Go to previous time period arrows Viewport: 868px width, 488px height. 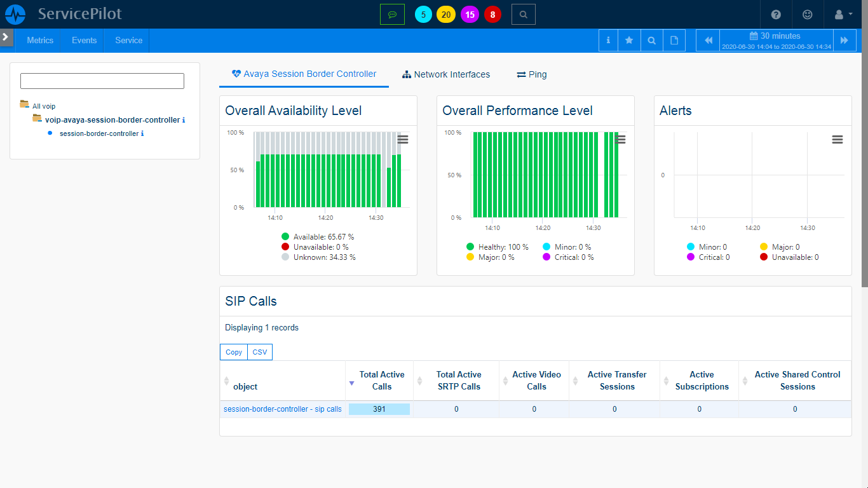(709, 40)
